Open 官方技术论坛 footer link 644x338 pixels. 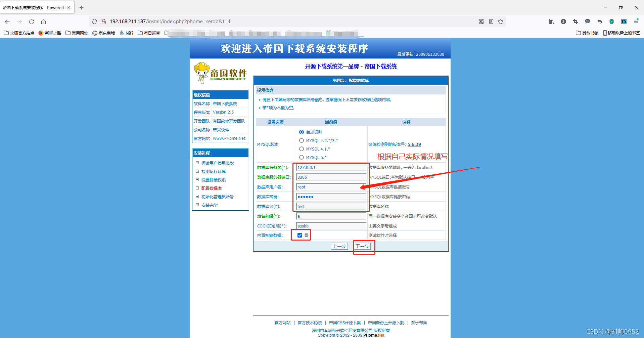(310, 323)
